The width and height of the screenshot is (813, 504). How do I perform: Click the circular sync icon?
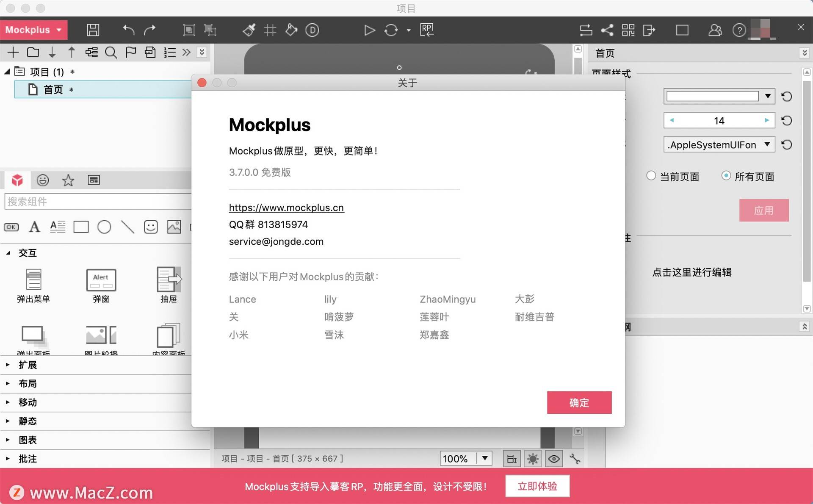tap(391, 30)
